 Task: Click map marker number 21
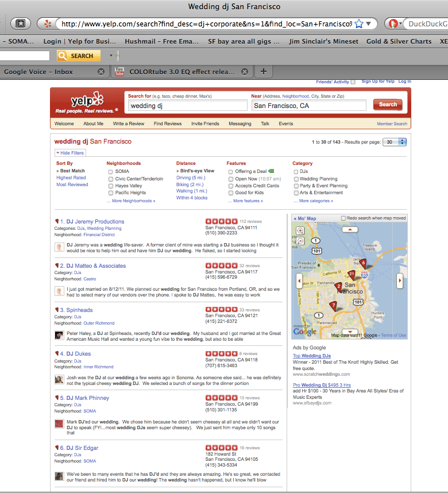pos(352,275)
